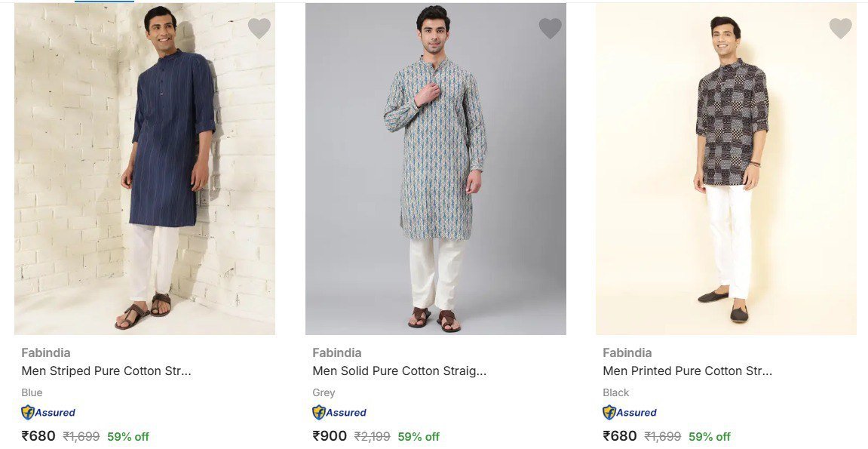Click the Assured badge under the Blue kurta
The width and height of the screenshot is (868, 449).
point(48,412)
